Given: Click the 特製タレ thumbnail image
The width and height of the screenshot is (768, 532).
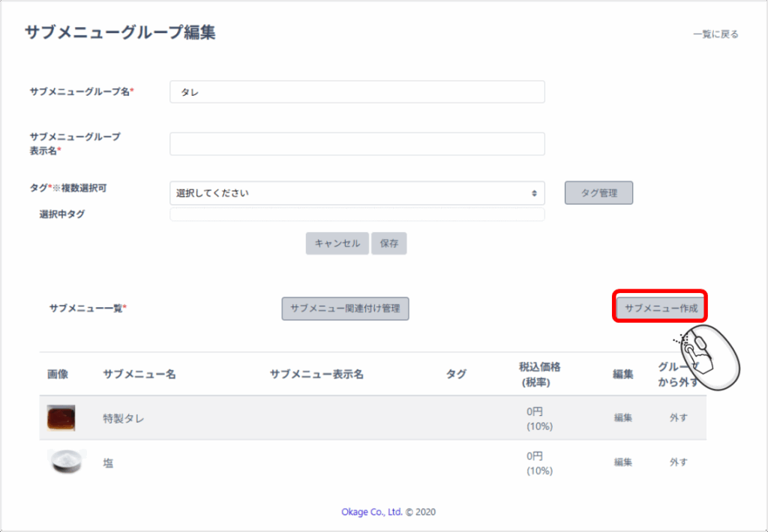Looking at the screenshot, I should pos(61,417).
